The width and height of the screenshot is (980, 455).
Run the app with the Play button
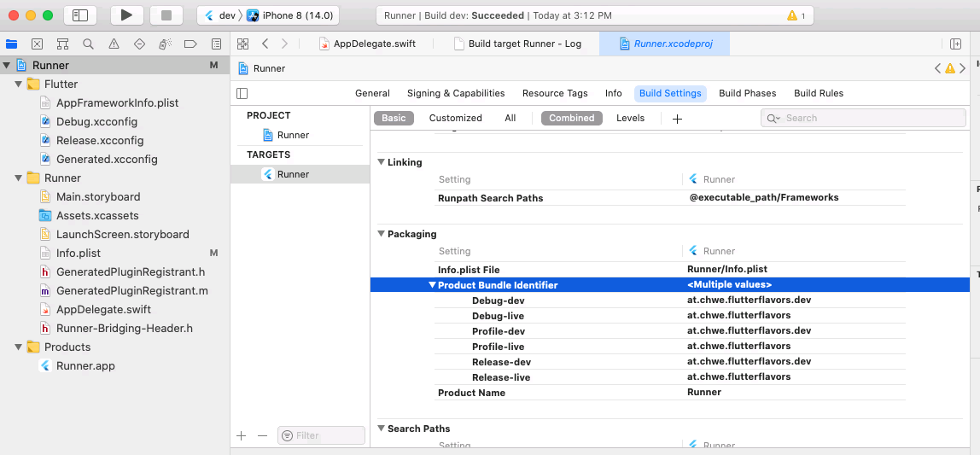[x=127, y=15]
